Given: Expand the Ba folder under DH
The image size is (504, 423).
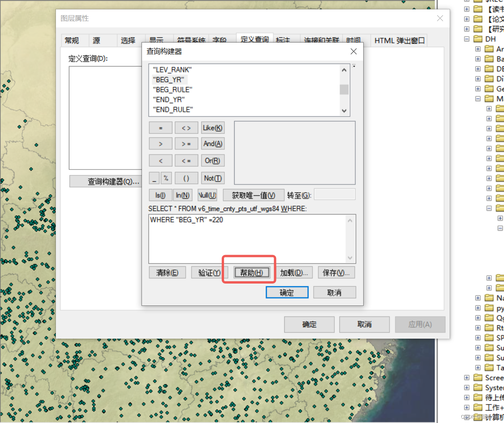Looking at the screenshot, I should click(x=478, y=59).
